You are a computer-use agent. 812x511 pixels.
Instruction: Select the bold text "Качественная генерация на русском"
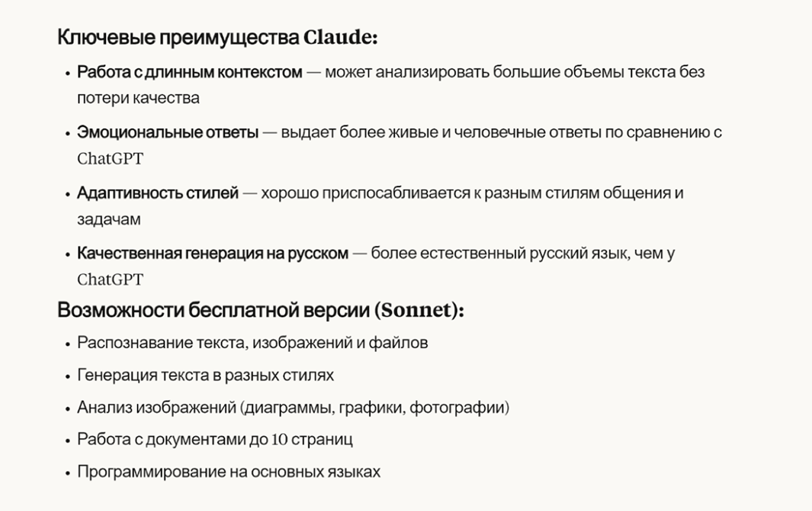click(x=213, y=253)
